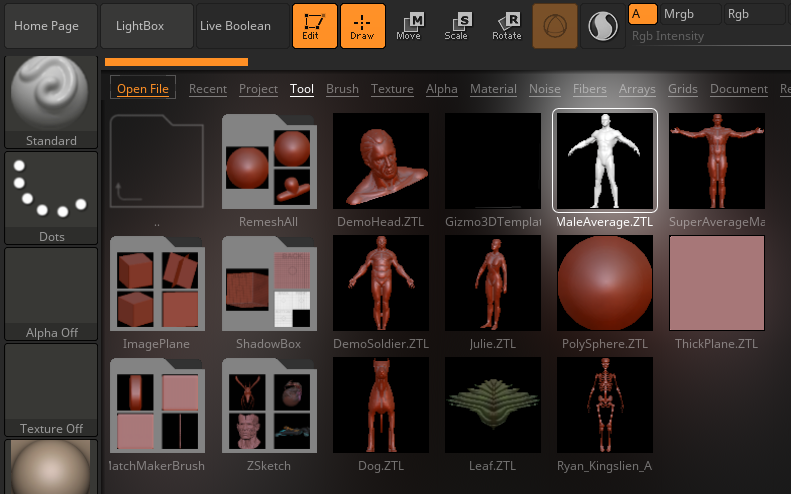Switch to the Brush tab
The image size is (791, 494).
point(342,89)
